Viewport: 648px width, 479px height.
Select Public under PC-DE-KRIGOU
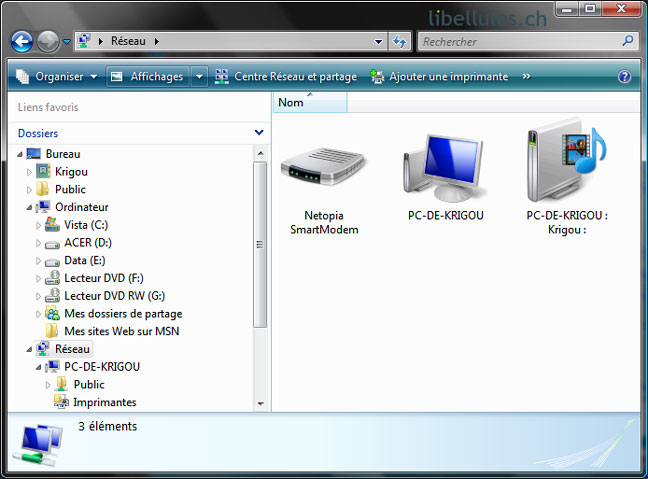coord(89,385)
